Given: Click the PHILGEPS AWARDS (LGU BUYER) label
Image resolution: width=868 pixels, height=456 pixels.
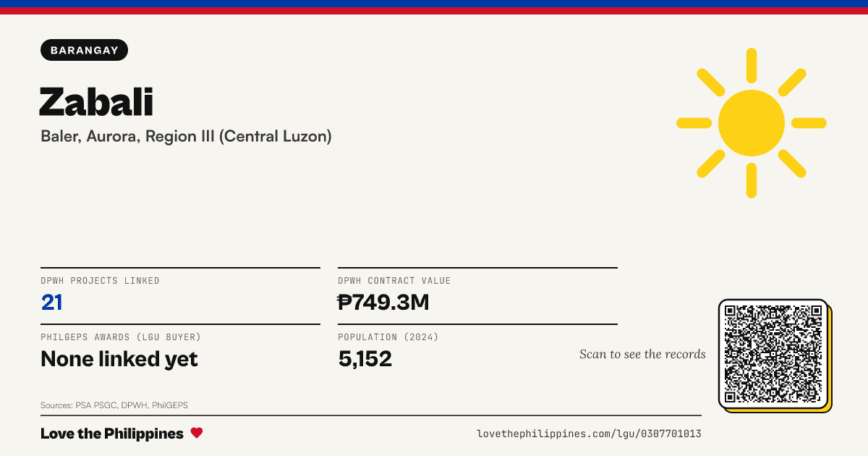Looking at the screenshot, I should coord(121,337).
